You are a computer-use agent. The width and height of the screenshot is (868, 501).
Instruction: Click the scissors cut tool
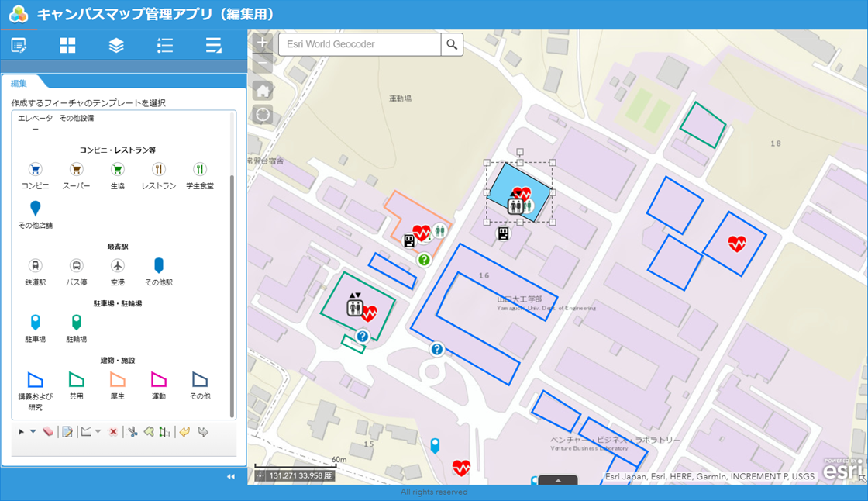(x=132, y=432)
